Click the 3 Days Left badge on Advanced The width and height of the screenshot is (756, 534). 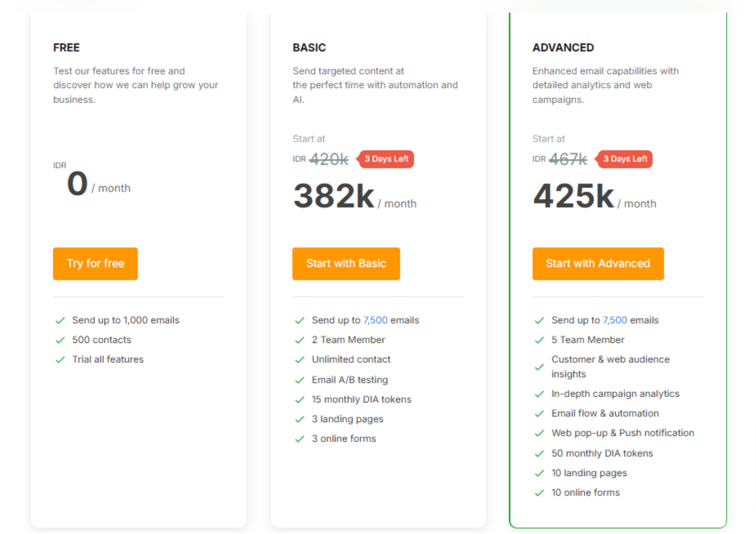tap(625, 159)
